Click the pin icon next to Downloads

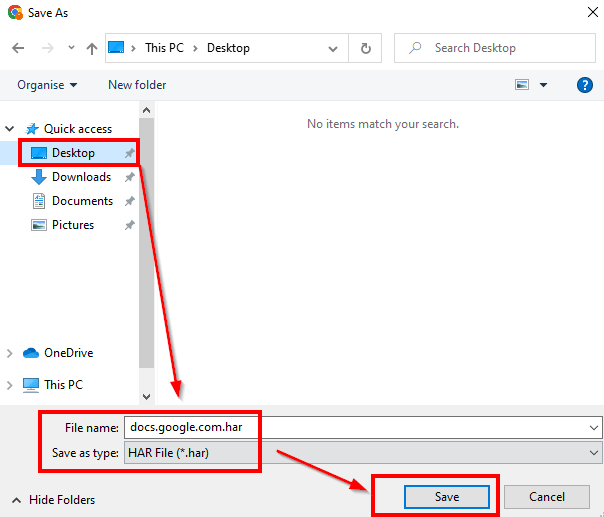point(129,177)
